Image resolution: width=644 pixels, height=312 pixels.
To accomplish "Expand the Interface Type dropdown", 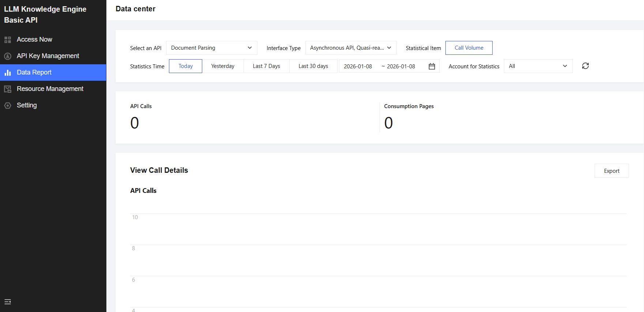I will coord(351,48).
